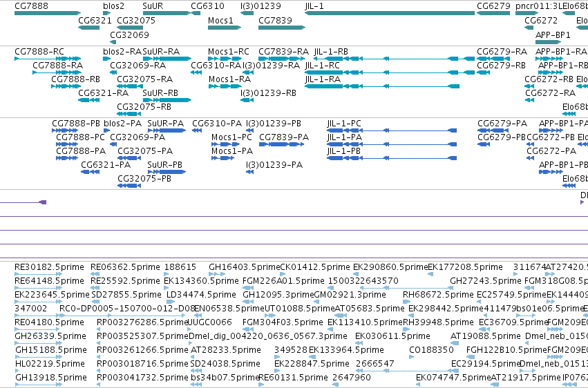Click the UUGC0066 EST label
The height and width of the screenshot is (388, 588).
point(209,322)
